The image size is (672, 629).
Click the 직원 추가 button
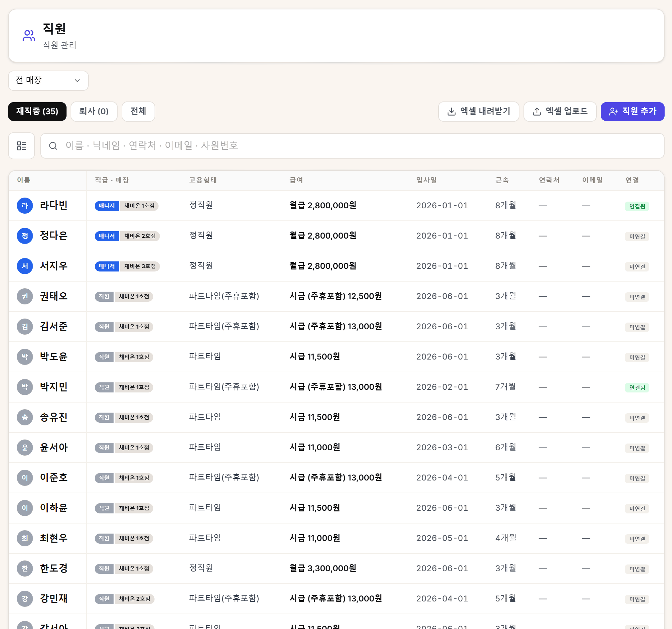pos(632,111)
